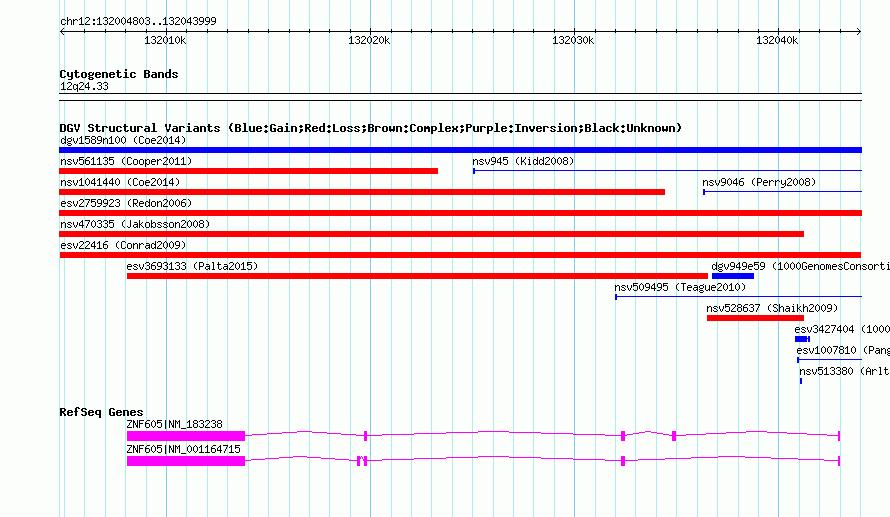Click the nsv513380 (Arlt label
Screen dimensions: 890x517
point(844,371)
